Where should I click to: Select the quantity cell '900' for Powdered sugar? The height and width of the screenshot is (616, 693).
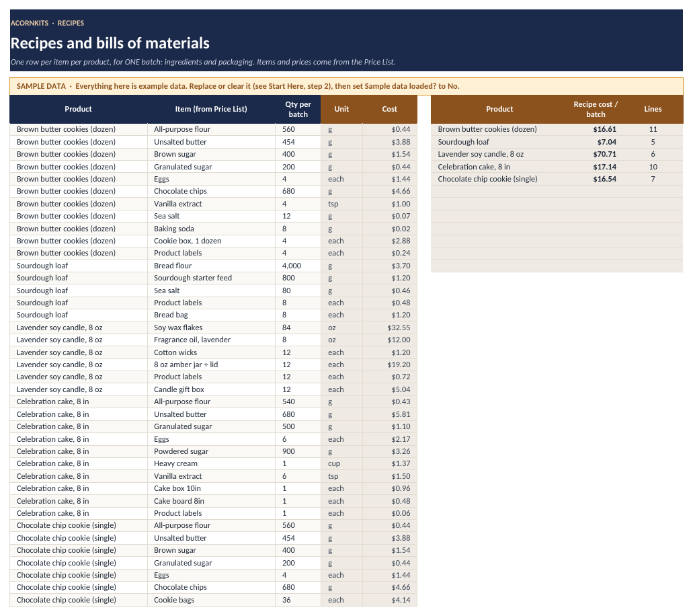298,451
